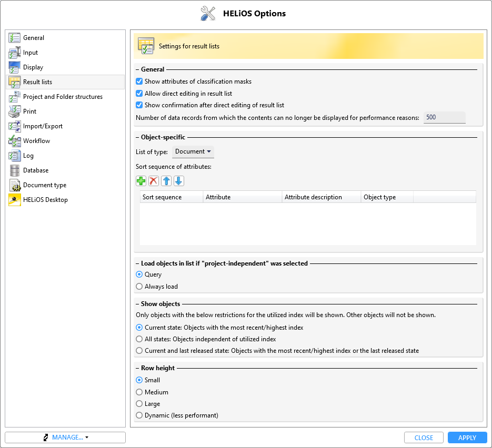
Task: Open the Workflow options page
Action: (65, 141)
